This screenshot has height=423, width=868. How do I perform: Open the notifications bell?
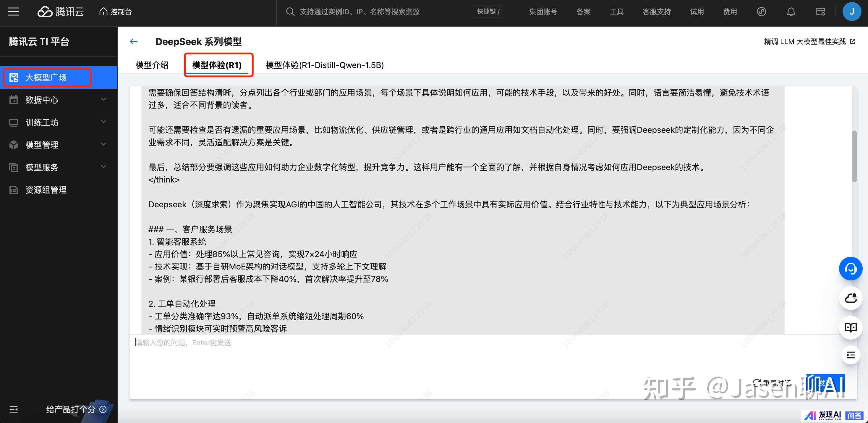[x=791, y=12]
